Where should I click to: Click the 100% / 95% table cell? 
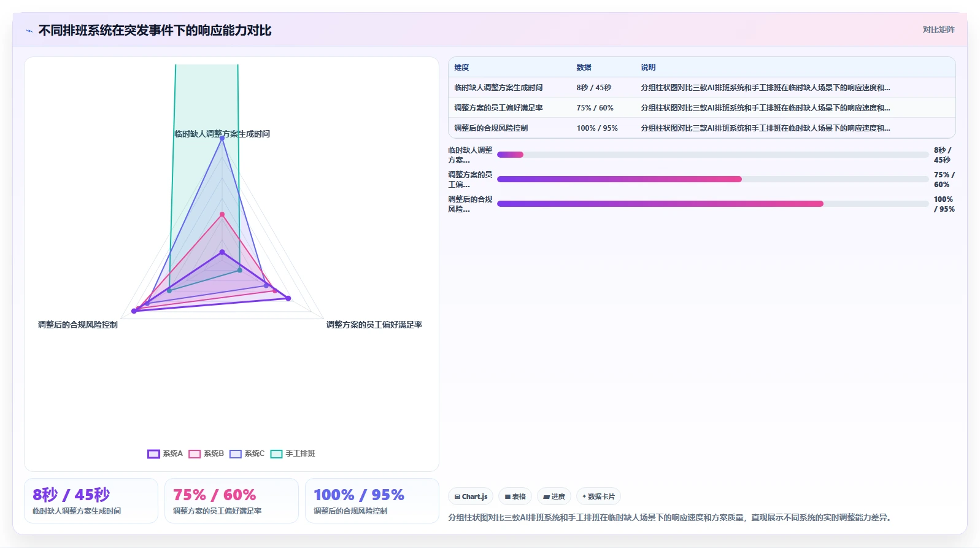click(x=597, y=128)
